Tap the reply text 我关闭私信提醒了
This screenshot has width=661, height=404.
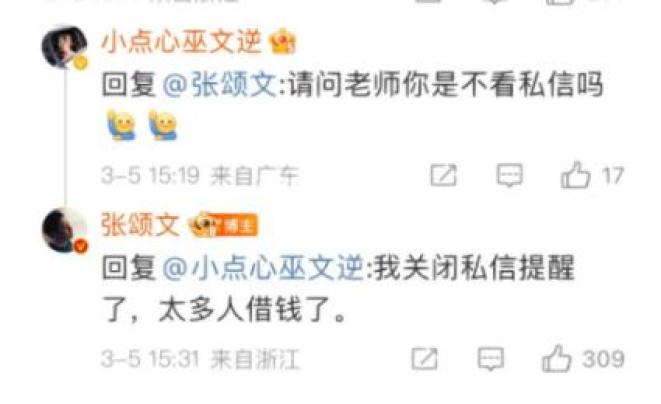tap(339, 289)
